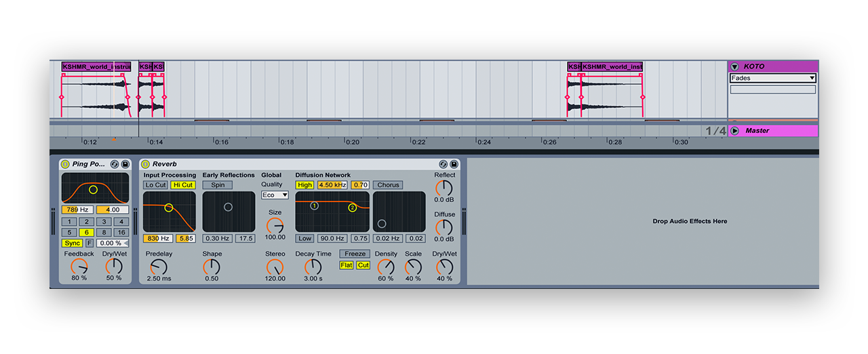Click the delay time percent triangle indicator
Screen dimensions: 868x354
[x=125, y=243]
